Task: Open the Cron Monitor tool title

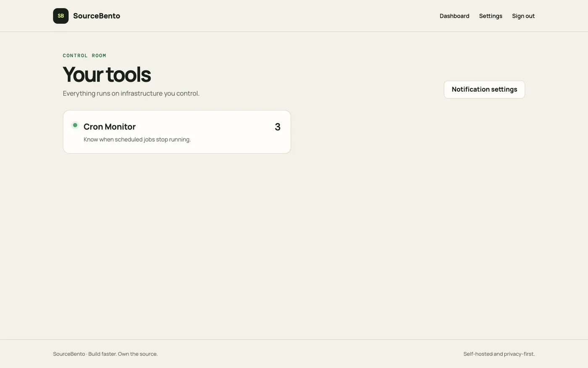Action: [110, 127]
